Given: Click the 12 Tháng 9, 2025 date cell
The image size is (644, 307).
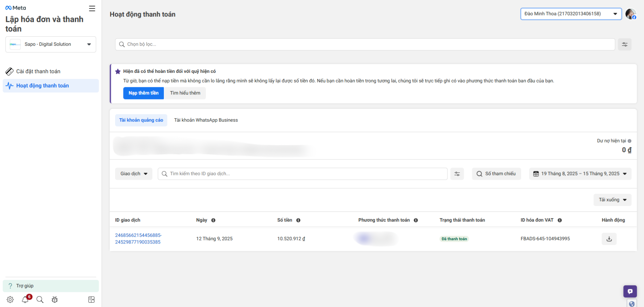Looking at the screenshot, I should (x=214, y=239).
